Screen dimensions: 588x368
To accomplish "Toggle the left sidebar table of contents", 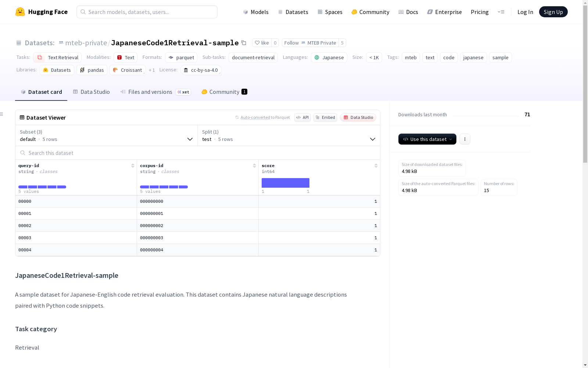I will click(2, 114).
